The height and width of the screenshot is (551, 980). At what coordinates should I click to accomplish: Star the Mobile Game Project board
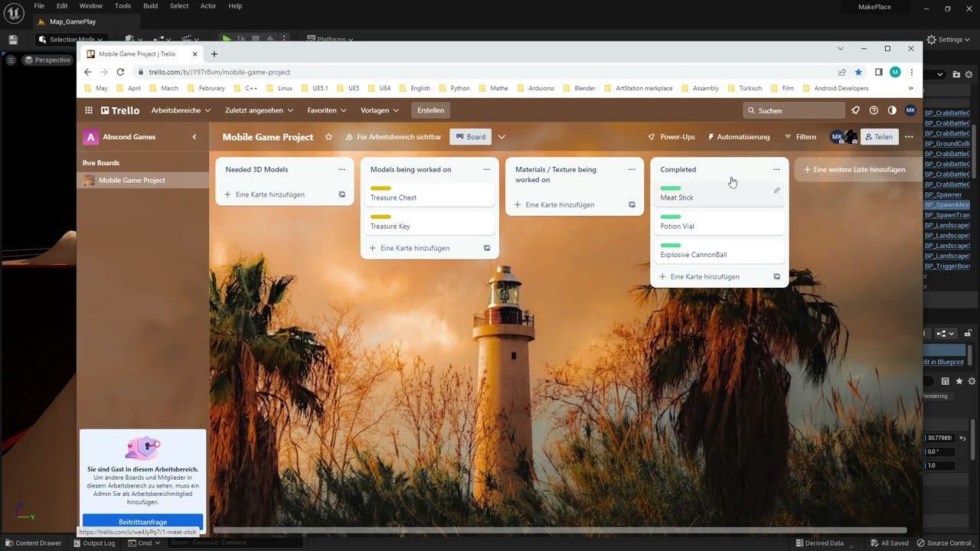(x=328, y=137)
